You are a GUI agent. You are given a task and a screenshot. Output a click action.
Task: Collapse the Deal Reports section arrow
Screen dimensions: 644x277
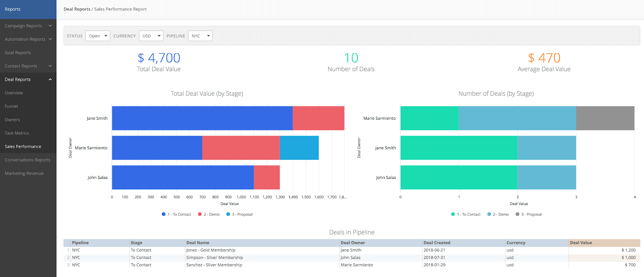pyautogui.click(x=50, y=80)
